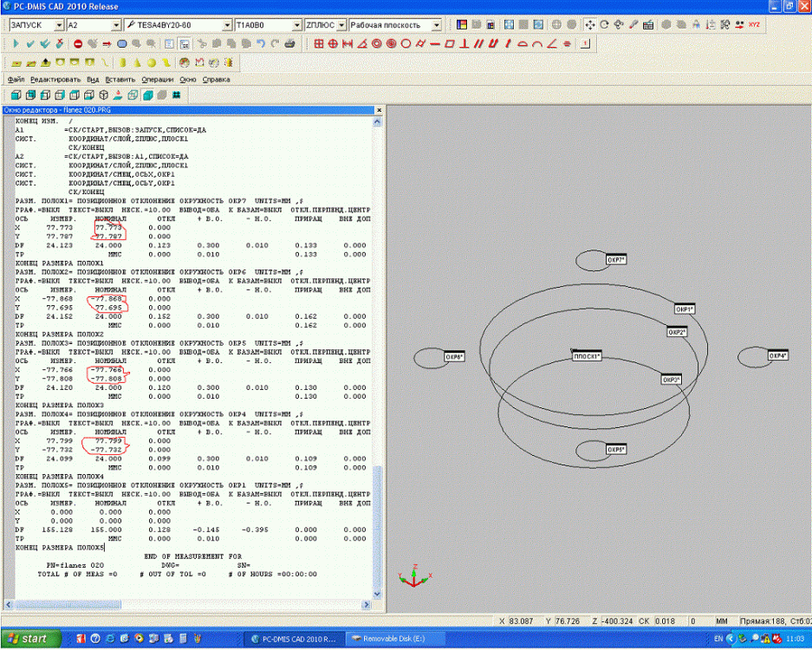Click Removable Disk (E:) taskbar button
Screen dimensions: 812x650
tap(393, 639)
